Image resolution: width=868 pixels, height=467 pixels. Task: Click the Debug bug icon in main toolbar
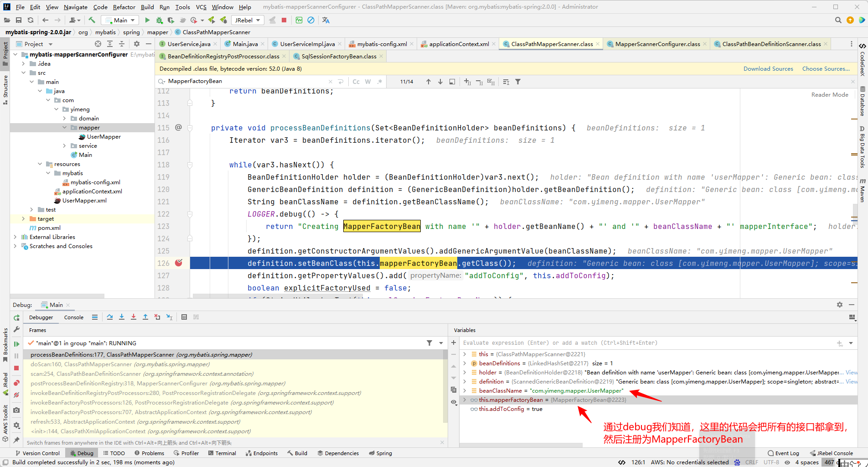(159, 20)
